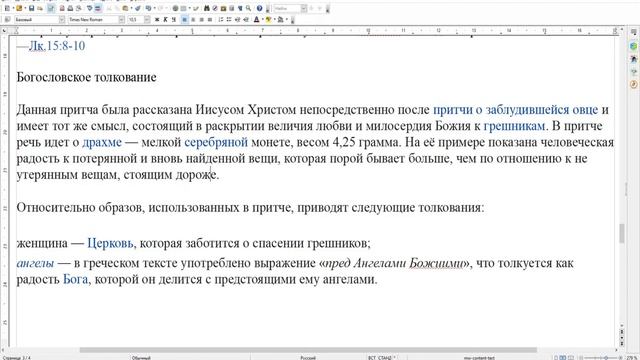Click the 'Обычный' page style in status bar
The image size is (640, 360).
(141, 358)
